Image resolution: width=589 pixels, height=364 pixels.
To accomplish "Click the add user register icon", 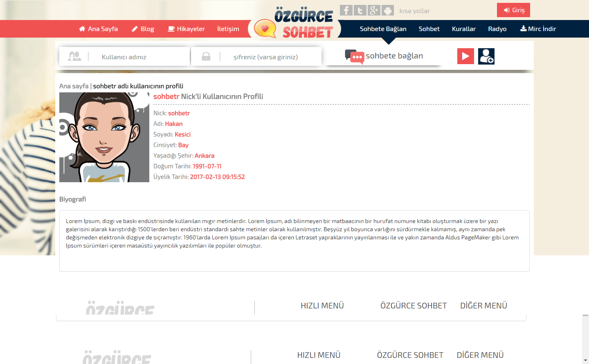I will click(486, 56).
